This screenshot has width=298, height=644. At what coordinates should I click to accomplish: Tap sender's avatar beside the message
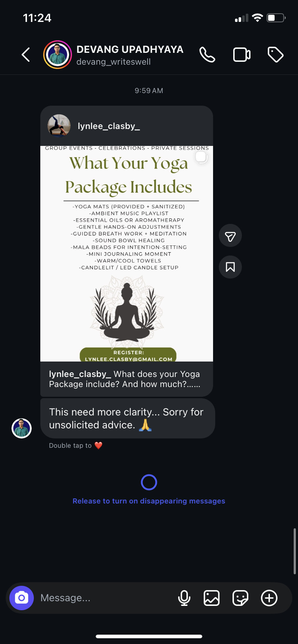coord(22,428)
